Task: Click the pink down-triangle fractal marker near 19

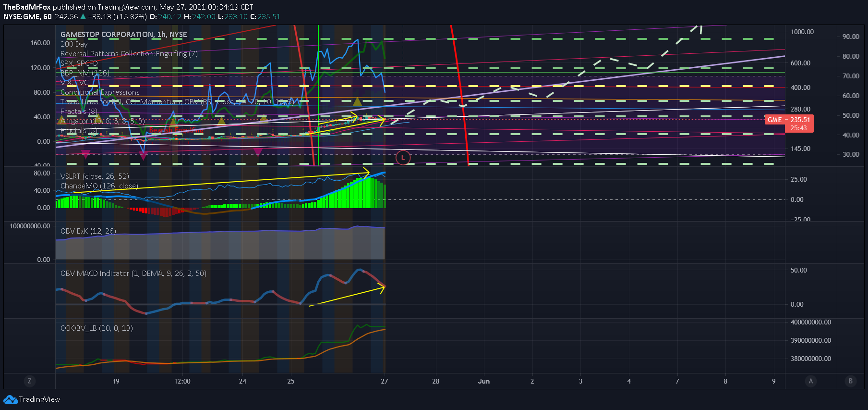Action: pos(143,155)
